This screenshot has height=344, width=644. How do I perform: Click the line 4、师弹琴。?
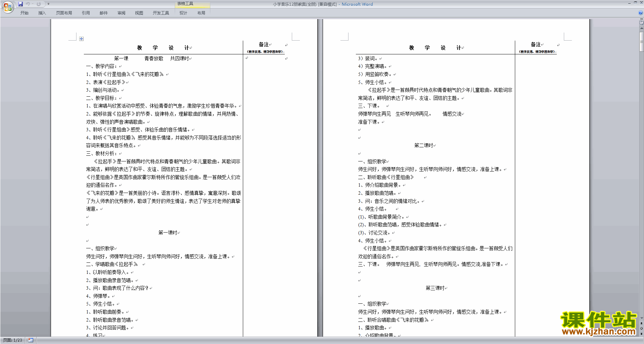click(x=99, y=296)
